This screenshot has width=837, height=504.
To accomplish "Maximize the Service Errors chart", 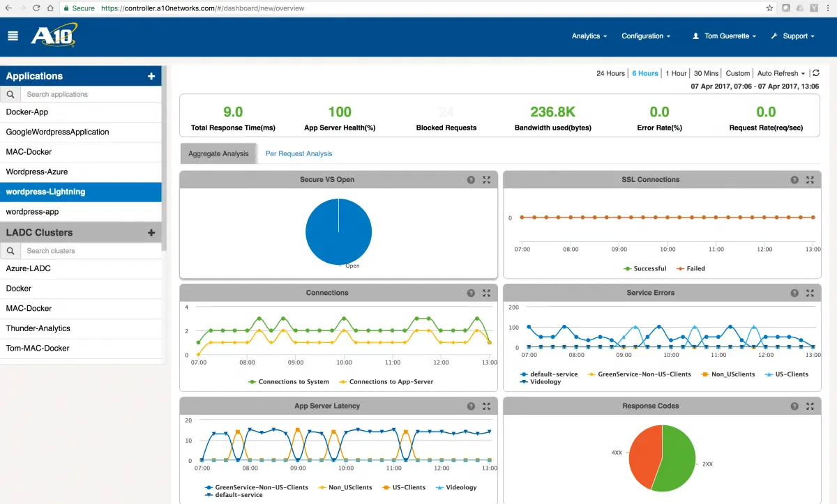I will click(x=810, y=293).
